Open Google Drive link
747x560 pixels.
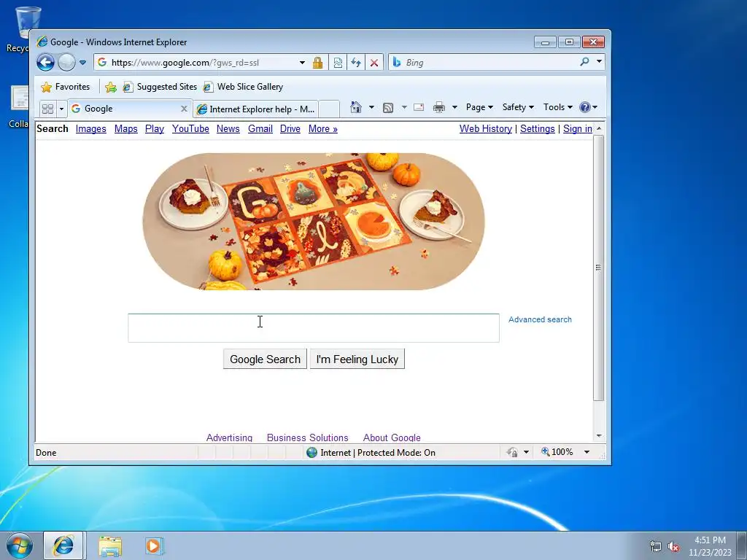click(x=290, y=129)
